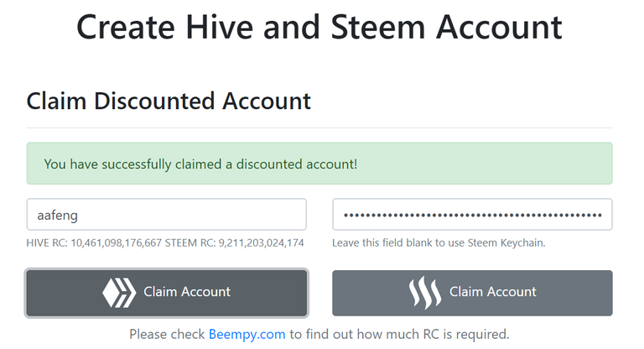Click the Hive logo icon
The image size is (644, 349).
118,292
